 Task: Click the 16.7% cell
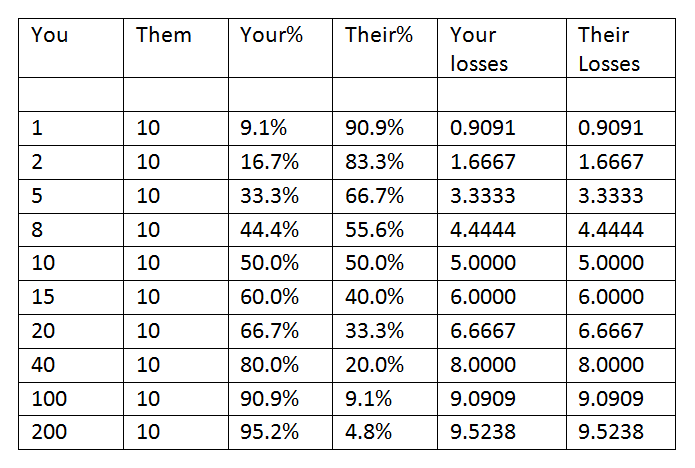click(281, 162)
